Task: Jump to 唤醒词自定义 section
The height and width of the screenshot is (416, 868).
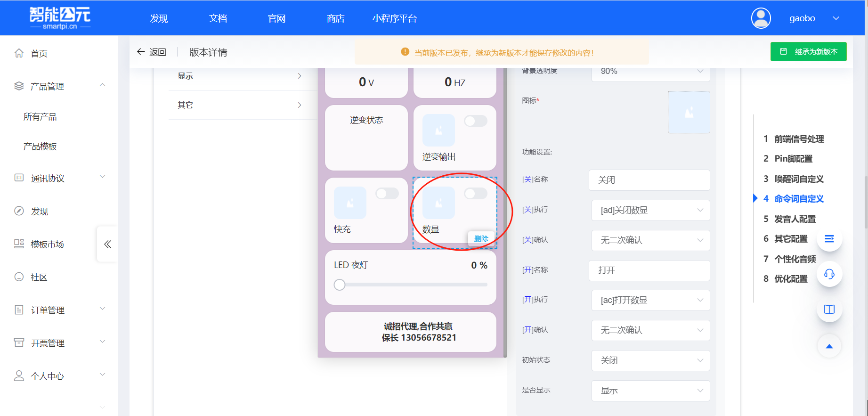Action: coord(799,179)
